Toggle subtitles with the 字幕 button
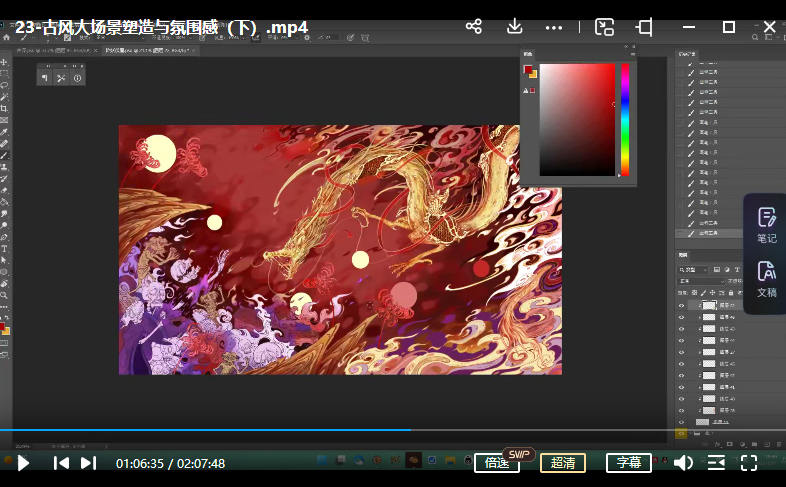 (x=628, y=463)
